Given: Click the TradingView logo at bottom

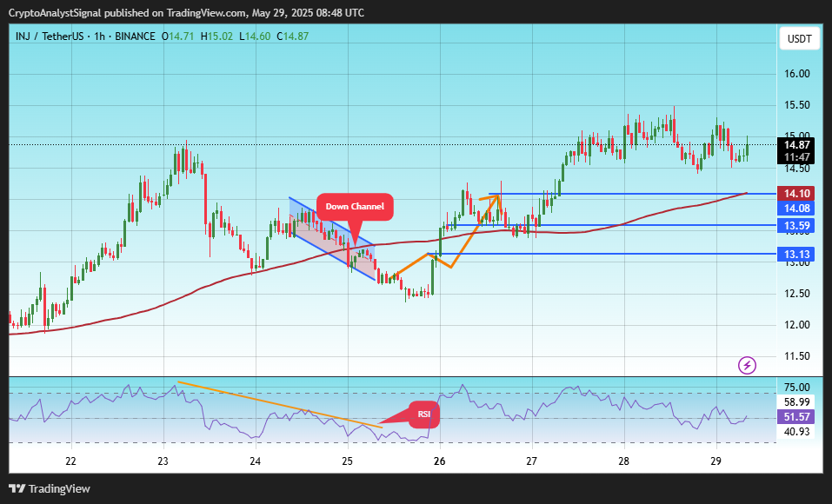Looking at the screenshot, I should pos(50,488).
